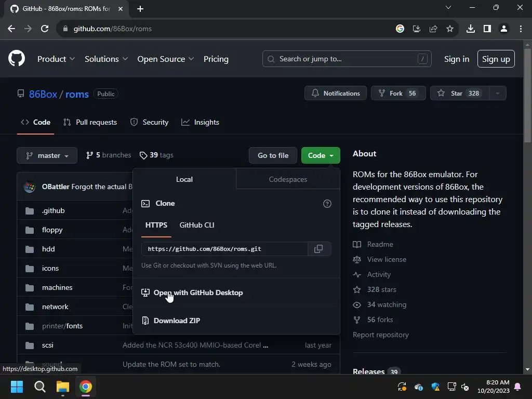Select the Local tab
Screen dimensions: 532x399
pyautogui.click(x=184, y=179)
